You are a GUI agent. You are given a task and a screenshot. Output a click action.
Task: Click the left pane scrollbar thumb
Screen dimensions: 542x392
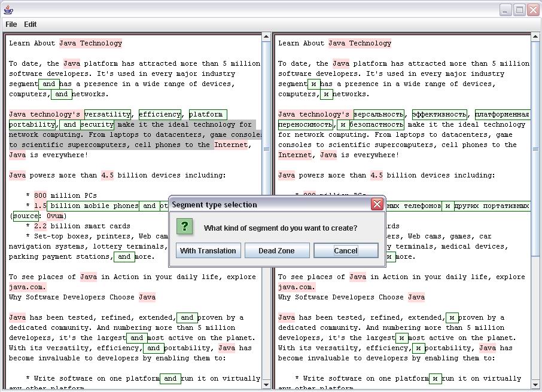[x=266, y=149]
